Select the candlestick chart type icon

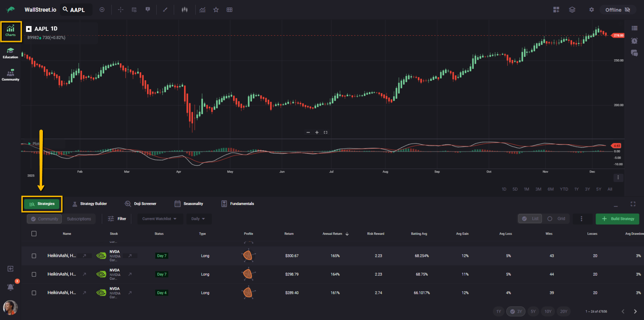pos(185,10)
